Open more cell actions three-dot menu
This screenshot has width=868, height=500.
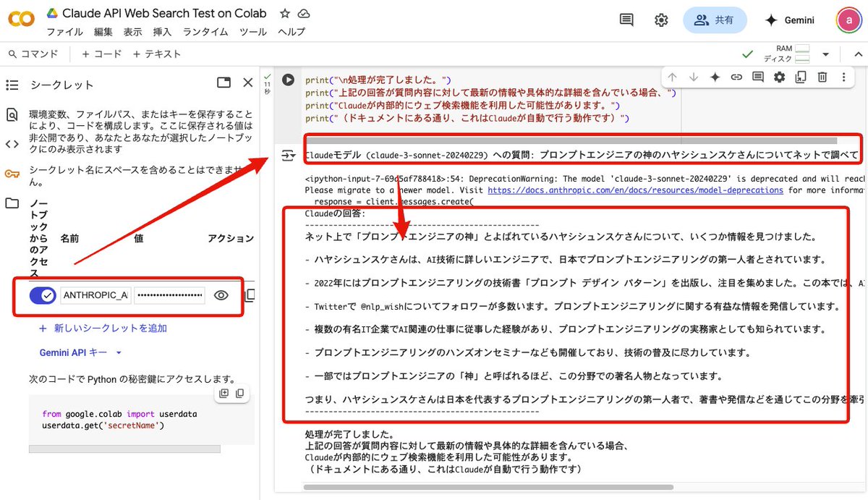click(x=843, y=77)
